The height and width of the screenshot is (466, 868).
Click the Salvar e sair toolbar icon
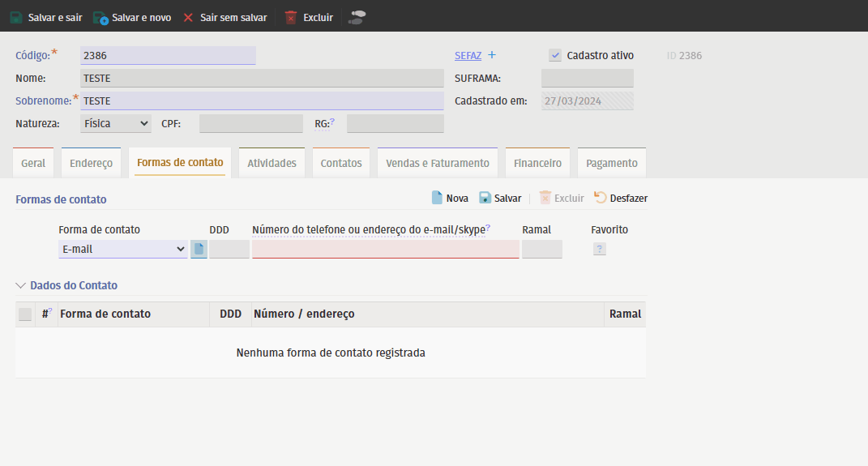click(16, 17)
